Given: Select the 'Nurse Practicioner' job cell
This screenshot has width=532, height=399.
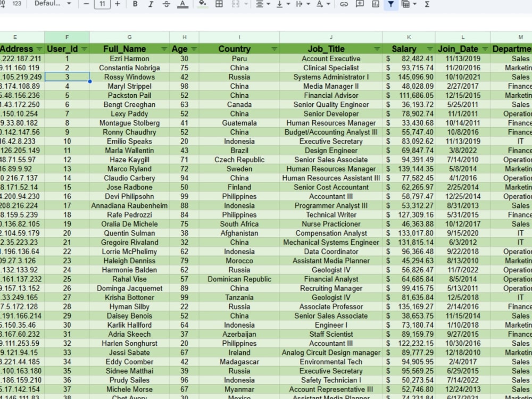Looking at the screenshot, I should click(331, 224).
